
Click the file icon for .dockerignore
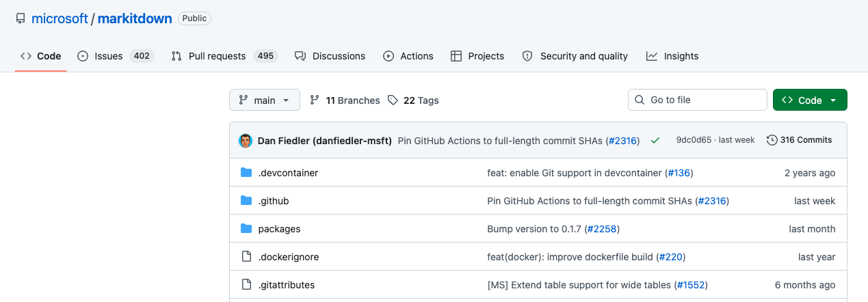coord(246,256)
